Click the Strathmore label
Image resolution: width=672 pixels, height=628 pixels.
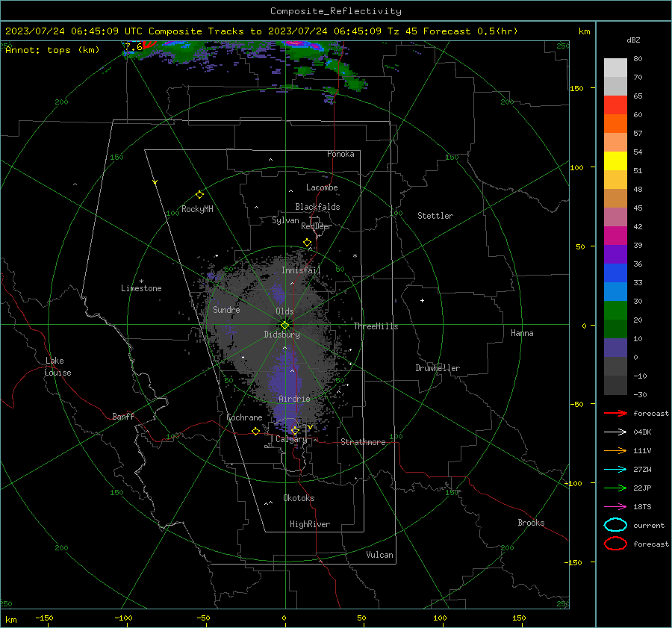(x=363, y=442)
